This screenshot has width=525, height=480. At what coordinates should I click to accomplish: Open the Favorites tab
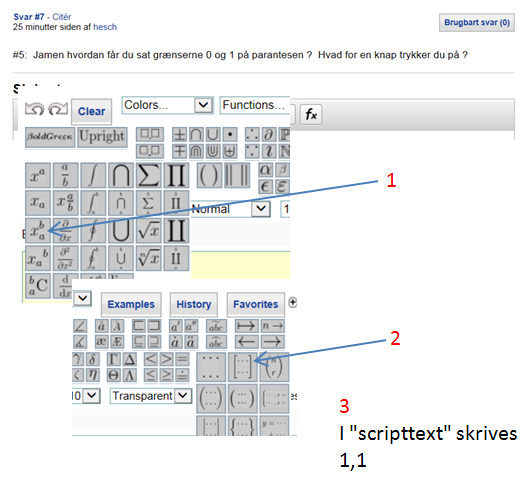[255, 304]
